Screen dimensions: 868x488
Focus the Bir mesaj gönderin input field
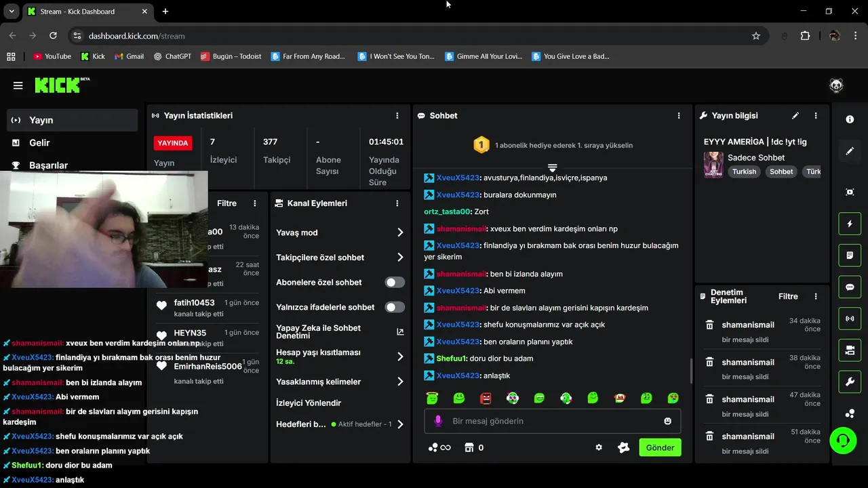553,421
